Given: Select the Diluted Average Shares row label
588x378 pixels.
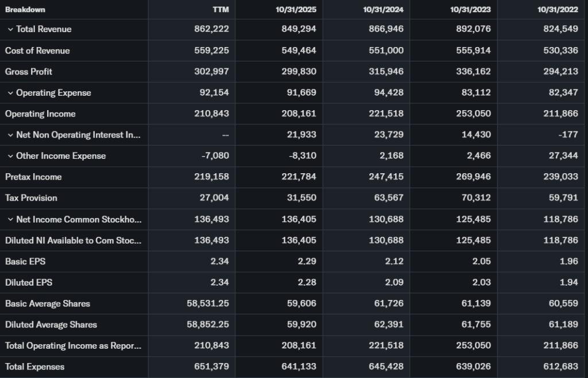Looking at the screenshot, I should pyautogui.click(x=51, y=325).
